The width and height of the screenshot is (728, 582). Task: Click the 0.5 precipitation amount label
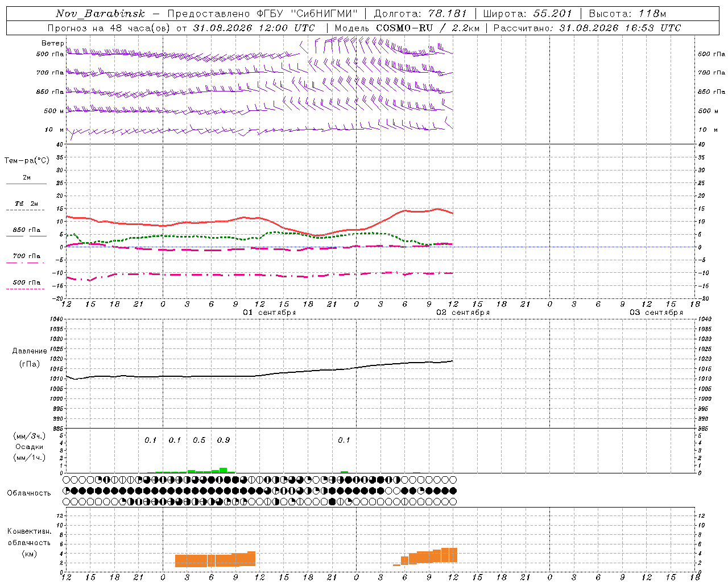199,440
